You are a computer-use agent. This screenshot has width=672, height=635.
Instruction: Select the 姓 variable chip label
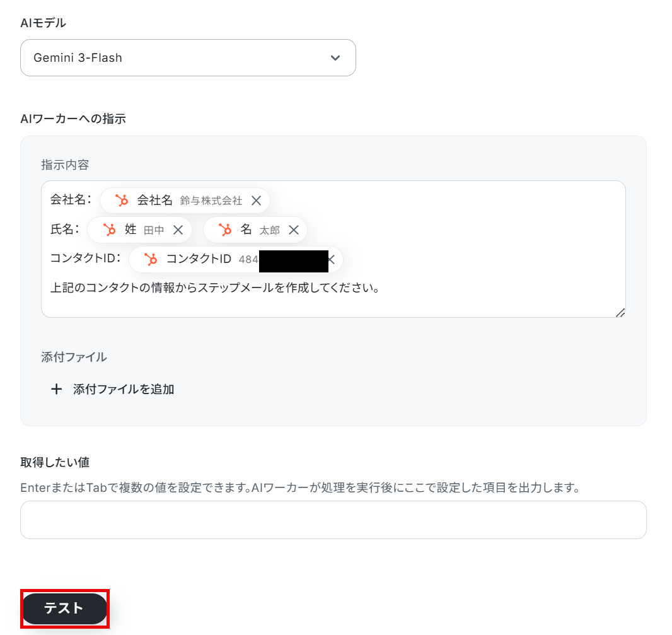pos(130,230)
